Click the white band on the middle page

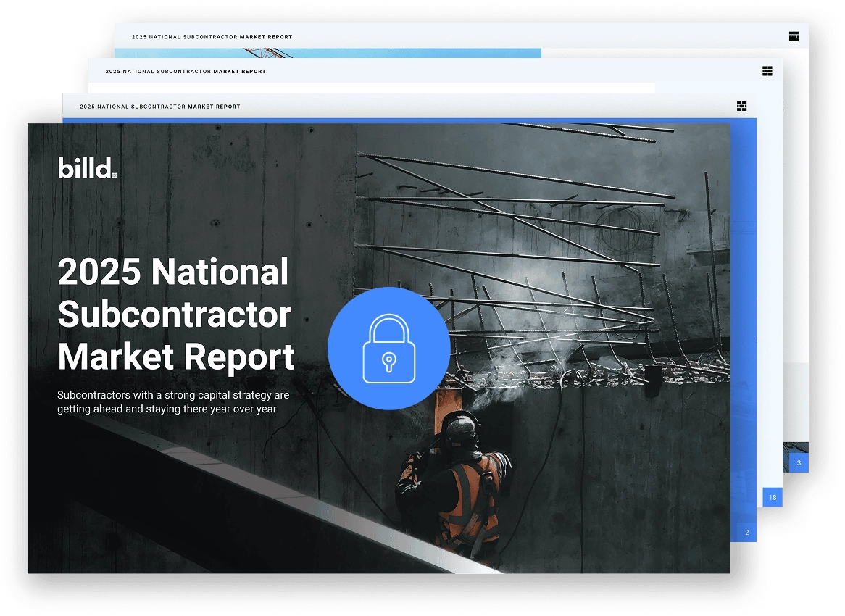pos(371,88)
